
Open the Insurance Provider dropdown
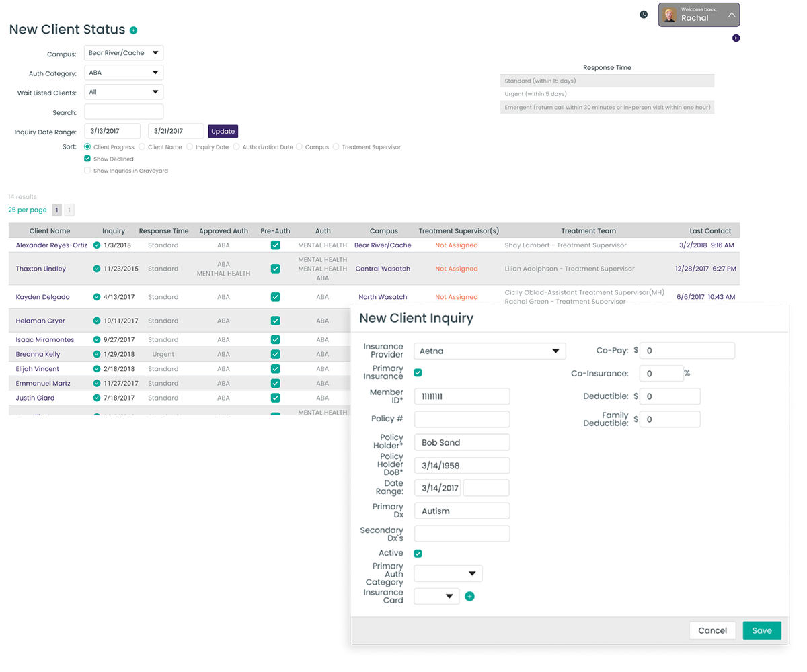tap(490, 351)
